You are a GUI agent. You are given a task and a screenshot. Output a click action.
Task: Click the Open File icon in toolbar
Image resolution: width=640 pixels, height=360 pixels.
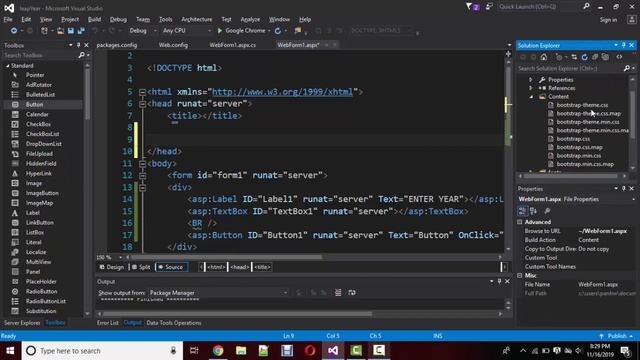[x=60, y=31]
